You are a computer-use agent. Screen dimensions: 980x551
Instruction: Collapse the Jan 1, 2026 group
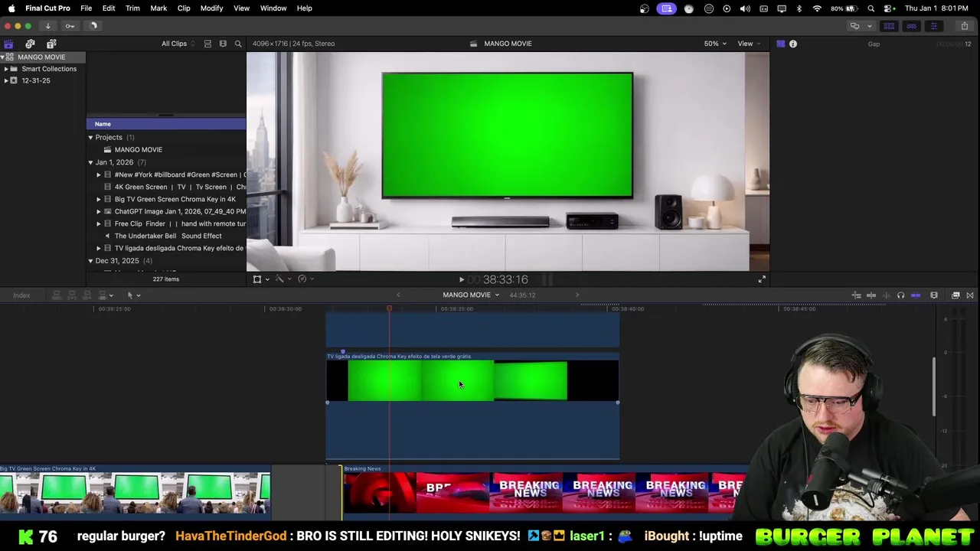click(90, 162)
